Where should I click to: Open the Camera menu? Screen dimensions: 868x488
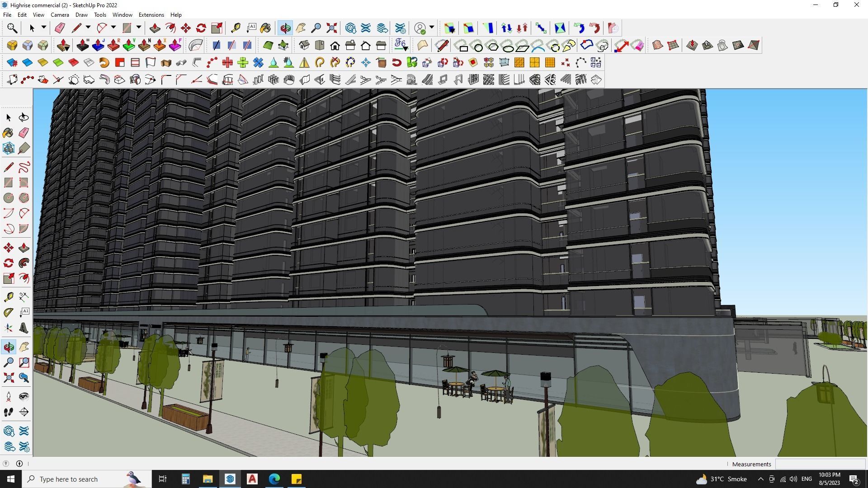60,15
